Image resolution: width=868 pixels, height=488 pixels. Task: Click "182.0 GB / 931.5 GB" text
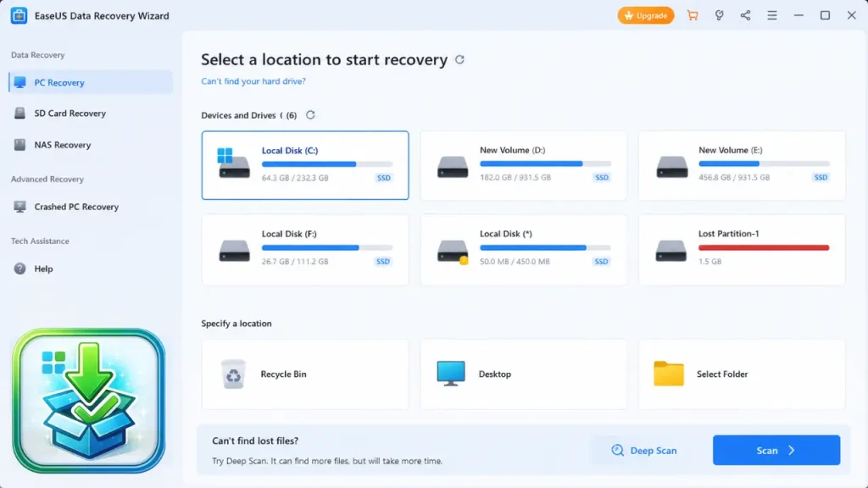tap(515, 177)
